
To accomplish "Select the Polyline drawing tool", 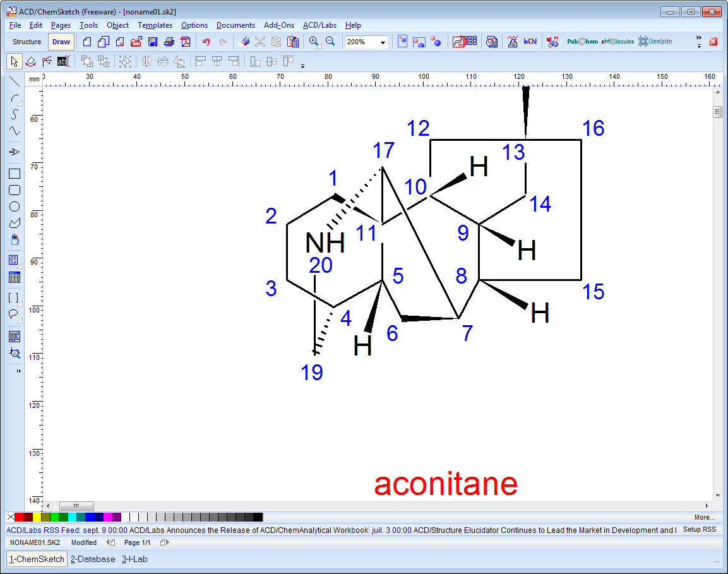I will [14, 131].
